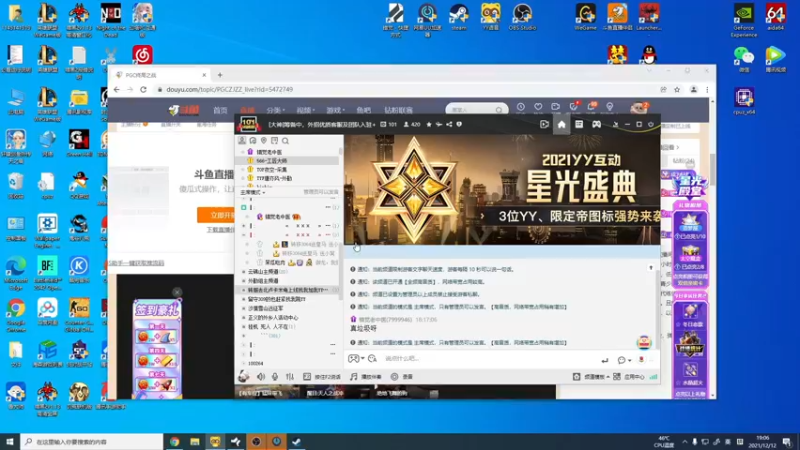Click the Chrome page vertical scrollbar
The height and width of the screenshot is (450, 800).
pos(713,168)
